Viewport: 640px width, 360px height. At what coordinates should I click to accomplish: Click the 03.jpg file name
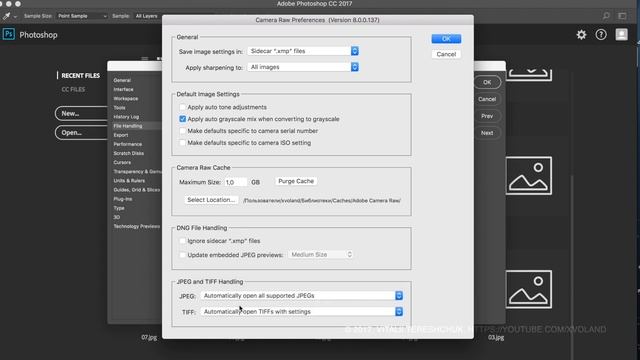point(496,338)
